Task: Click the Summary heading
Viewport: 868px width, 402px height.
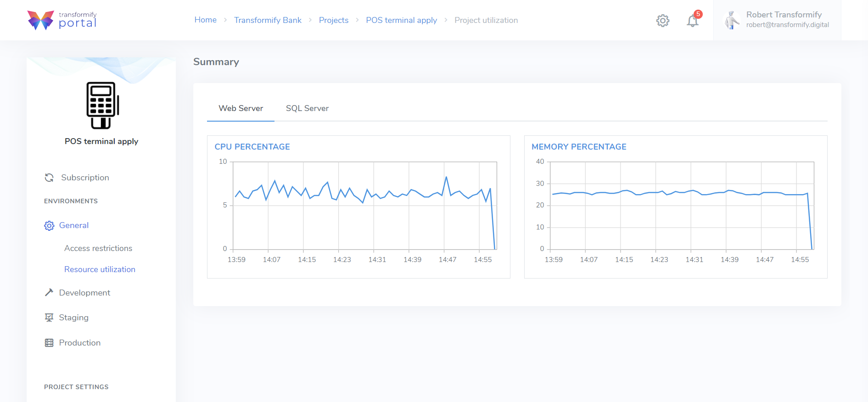Action: 216,62
